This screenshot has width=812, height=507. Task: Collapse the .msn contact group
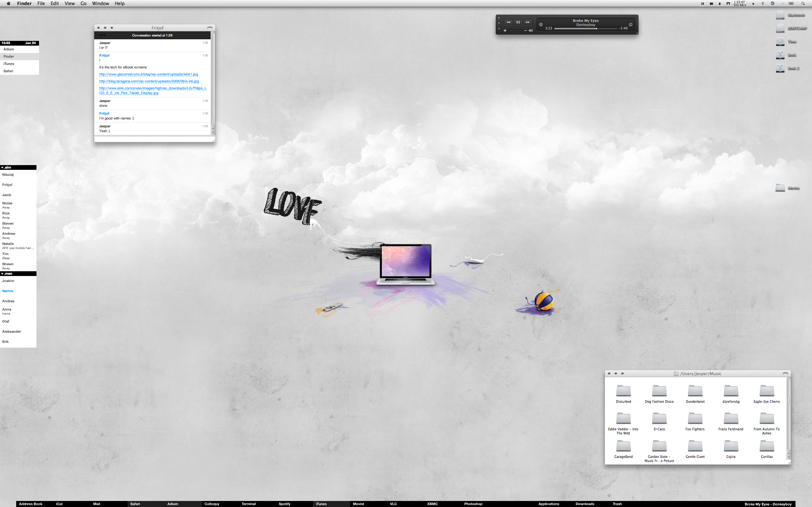coord(2,273)
